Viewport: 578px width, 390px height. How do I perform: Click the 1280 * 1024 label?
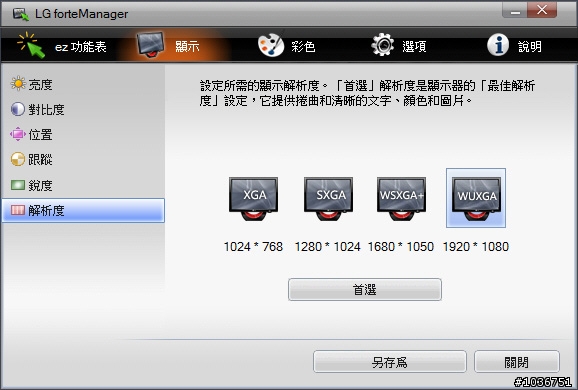pos(327,247)
